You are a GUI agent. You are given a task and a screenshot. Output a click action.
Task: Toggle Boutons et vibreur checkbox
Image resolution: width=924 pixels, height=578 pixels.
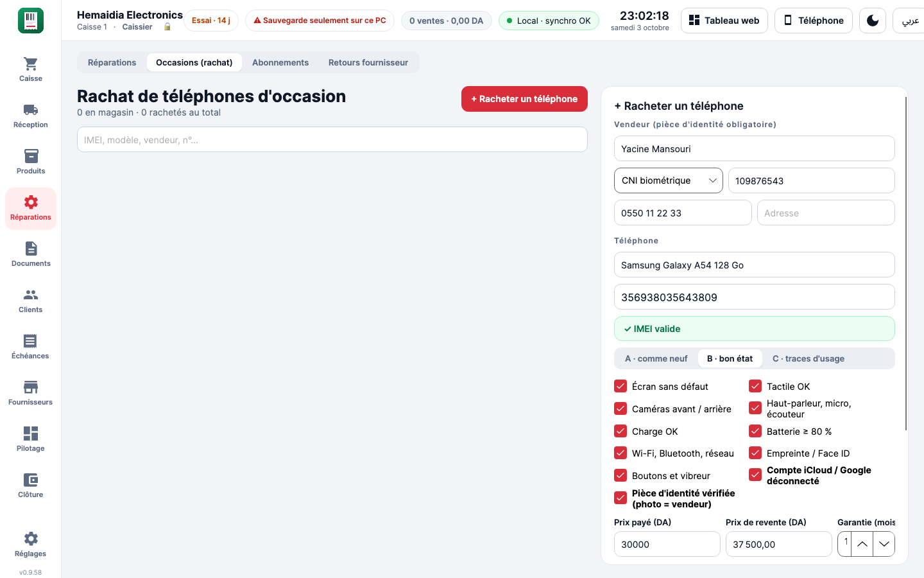pos(620,475)
